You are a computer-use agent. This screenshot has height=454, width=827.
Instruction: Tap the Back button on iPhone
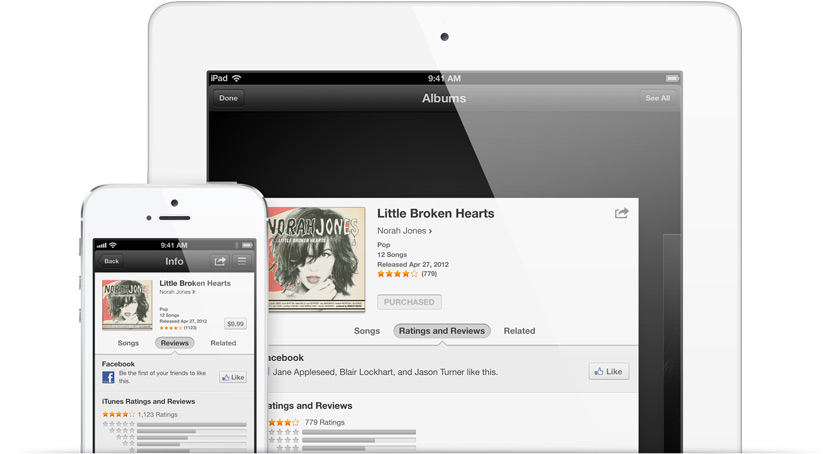[x=111, y=261]
